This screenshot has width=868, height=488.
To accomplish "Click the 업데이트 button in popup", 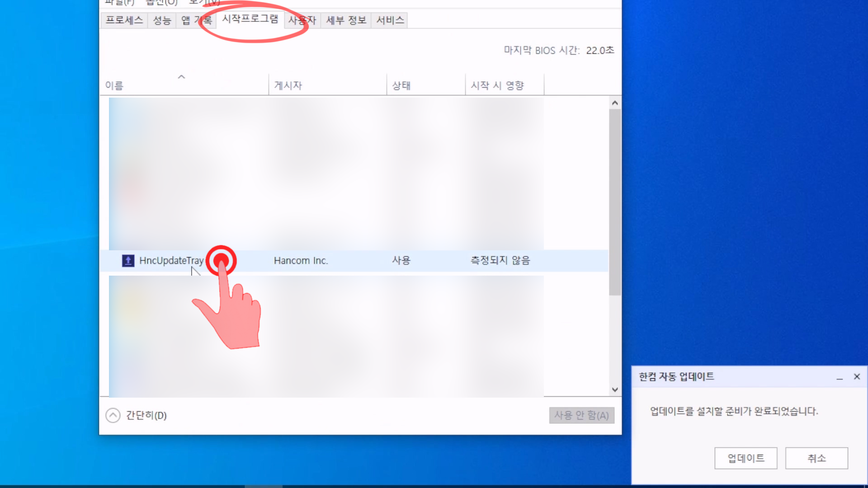I will pyautogui.click(x=745, y=458).
